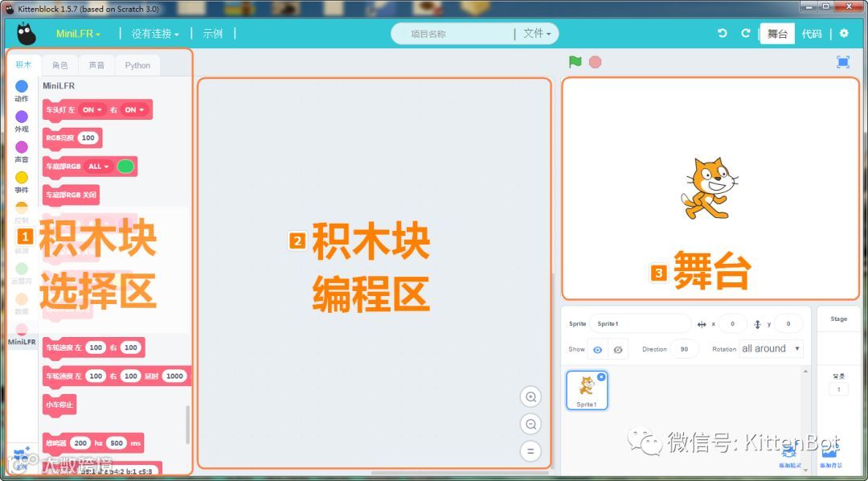868x481 pixels.
Task: Click the undo arrow icon
Action: 722,33
